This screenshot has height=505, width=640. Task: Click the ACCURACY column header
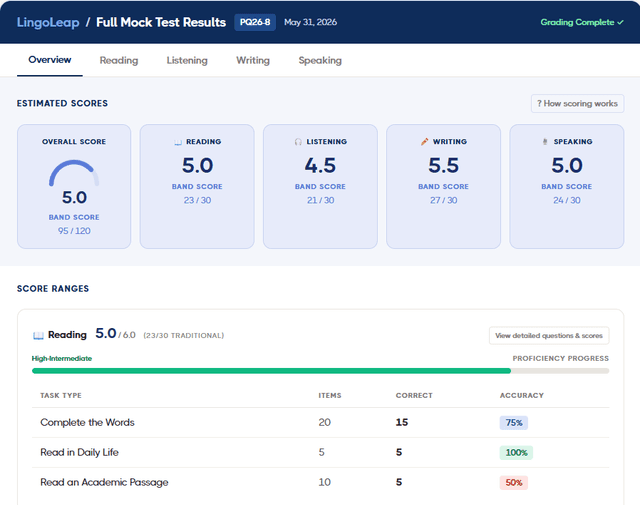(522, 395)
